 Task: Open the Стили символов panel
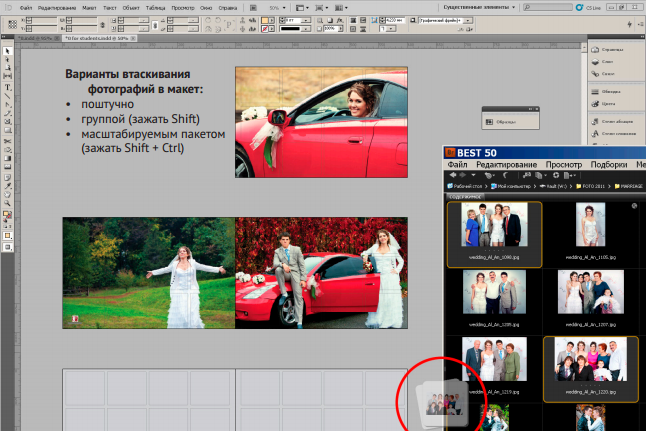tap(614, 134)
